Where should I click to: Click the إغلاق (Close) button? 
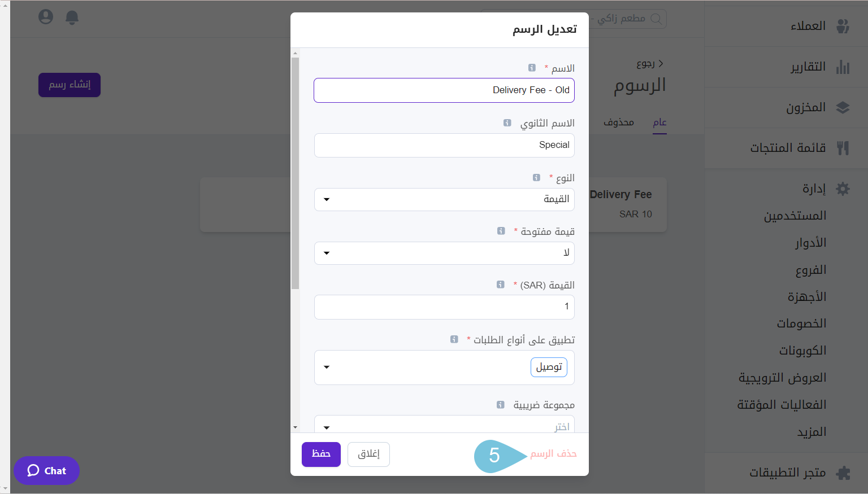coord(368,454)
